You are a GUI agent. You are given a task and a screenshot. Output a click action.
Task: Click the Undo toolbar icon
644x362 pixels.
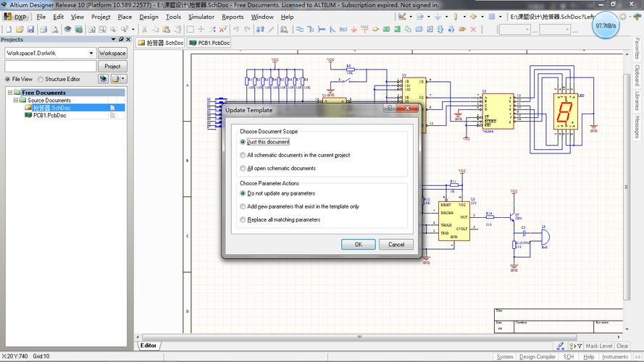[x=235, y=29]
